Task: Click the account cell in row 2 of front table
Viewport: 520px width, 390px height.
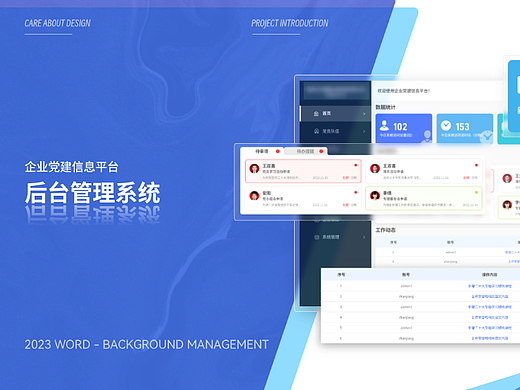Action: (406, 296)
